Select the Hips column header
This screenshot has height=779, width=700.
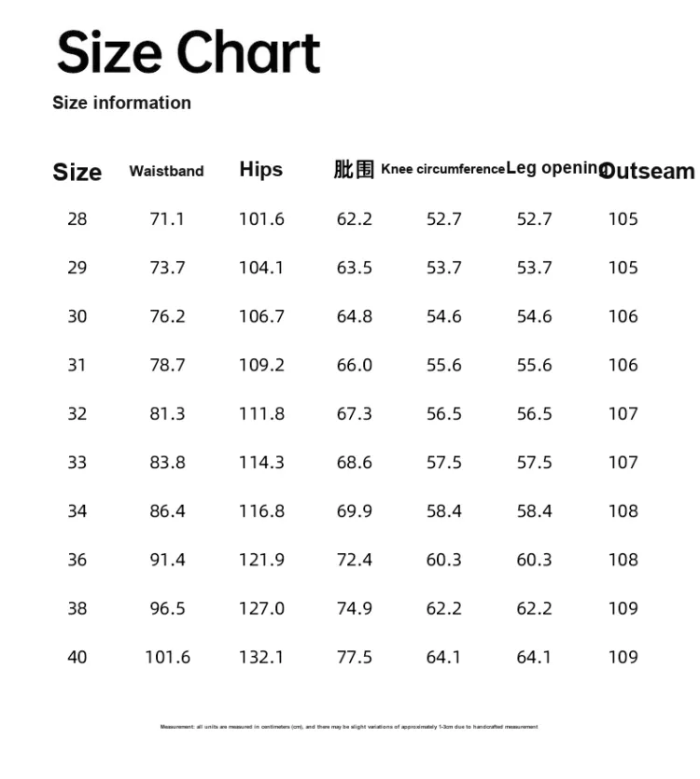tap(260, 169)
